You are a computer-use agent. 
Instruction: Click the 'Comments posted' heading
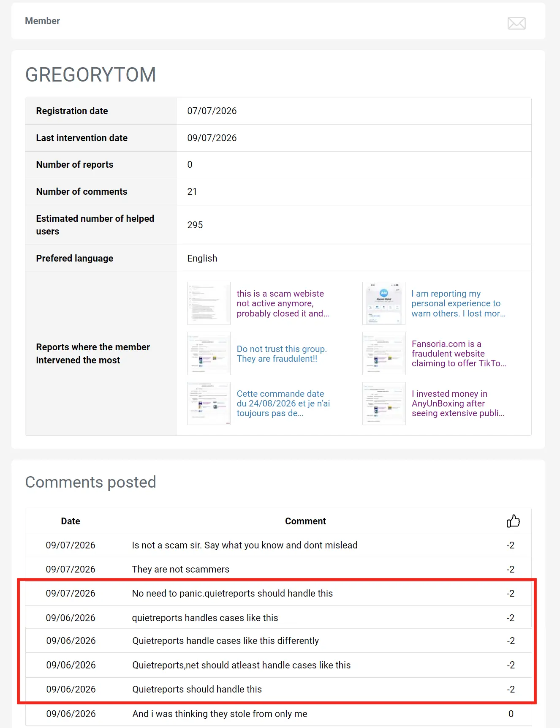tap(90, 482)
